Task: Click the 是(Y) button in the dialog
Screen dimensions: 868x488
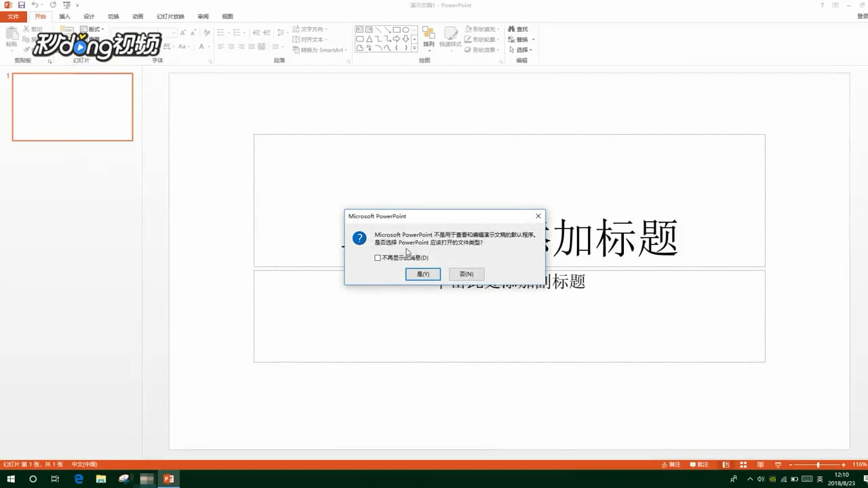Action: (423, 274)
